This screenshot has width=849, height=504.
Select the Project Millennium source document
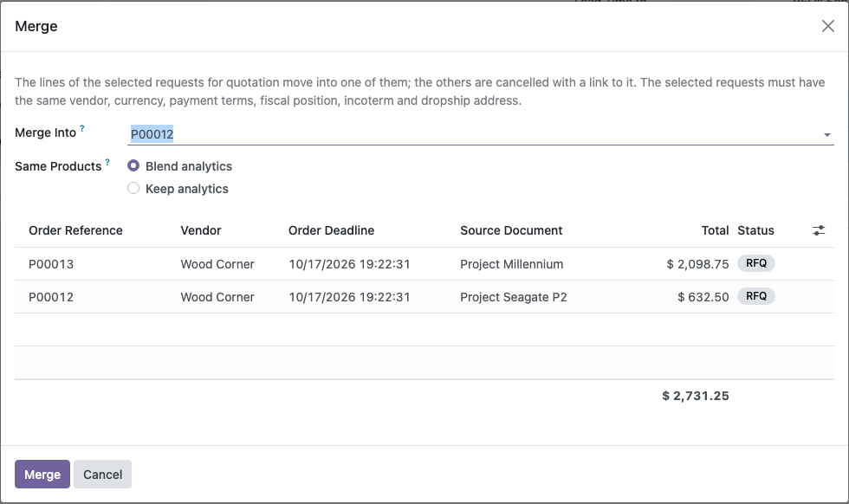(512, 264)
